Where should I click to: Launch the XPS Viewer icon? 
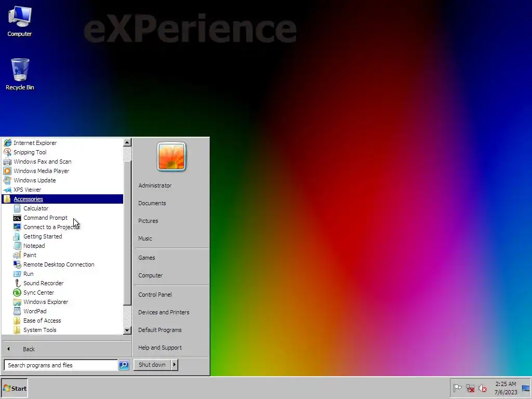coord(7,190)
